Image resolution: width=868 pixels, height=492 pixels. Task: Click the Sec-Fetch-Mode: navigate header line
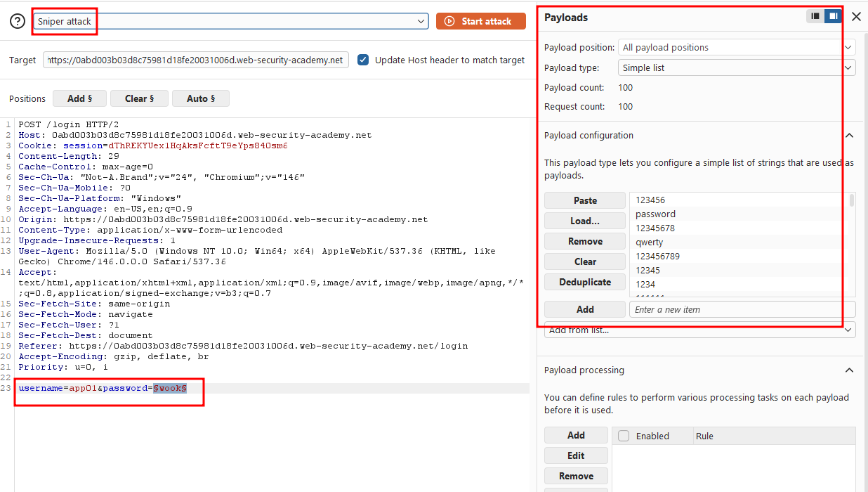(86, 314)
